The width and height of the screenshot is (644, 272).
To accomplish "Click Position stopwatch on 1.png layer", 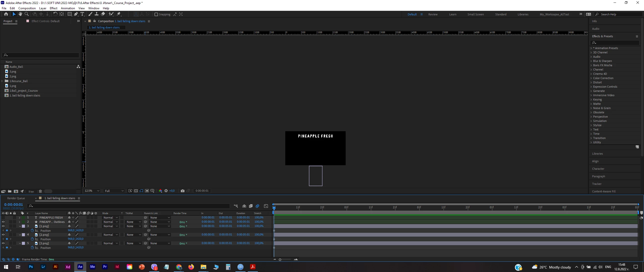I will pyautogui.click(x=32, y=231).
